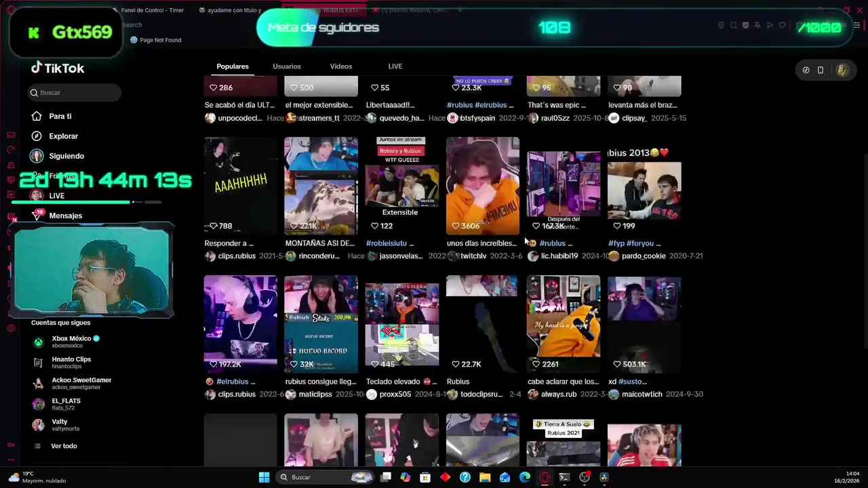The height and width of the screenshot is (488, 868).
Task: Open the Windows Start menu
Action: pos(264,477)
